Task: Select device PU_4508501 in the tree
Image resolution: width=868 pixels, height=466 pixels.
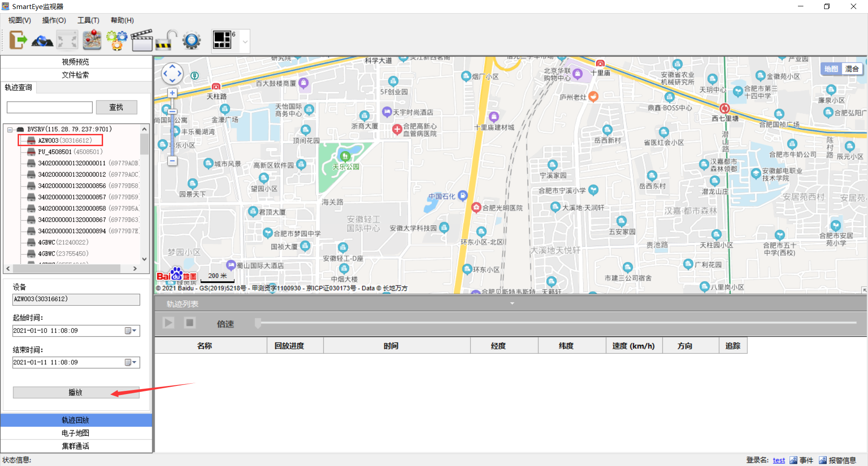Action: 54,152
